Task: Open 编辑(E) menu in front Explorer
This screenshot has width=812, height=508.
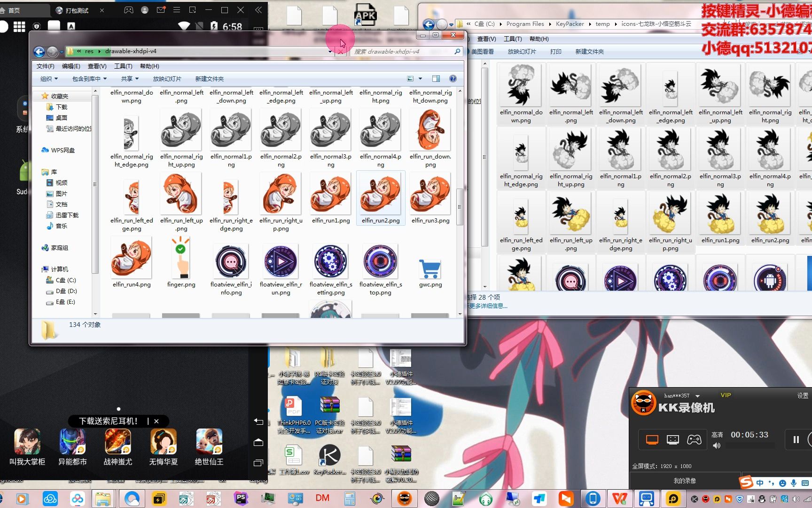Action: click(x=71, y=66)
